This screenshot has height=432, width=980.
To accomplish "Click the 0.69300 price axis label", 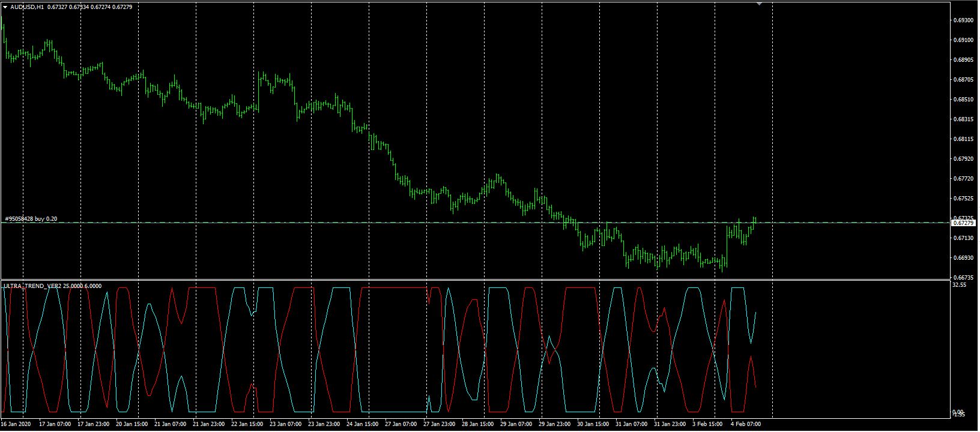I will (x=963, y=20).
